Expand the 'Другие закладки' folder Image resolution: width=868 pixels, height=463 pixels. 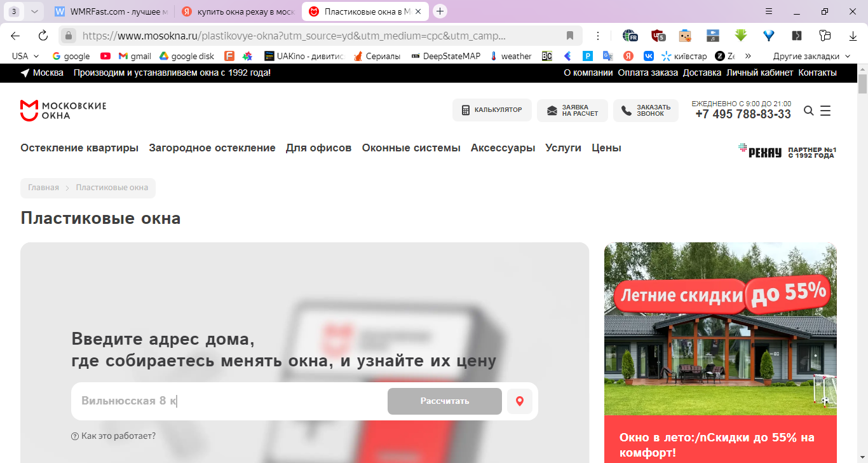pos(811,56)
